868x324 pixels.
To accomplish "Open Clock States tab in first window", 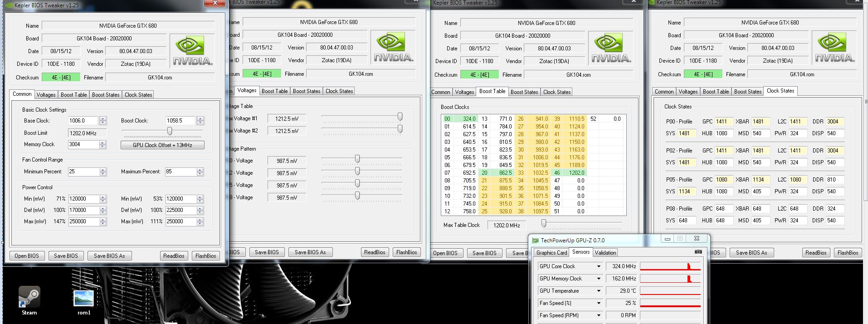I will click(138, 95).
